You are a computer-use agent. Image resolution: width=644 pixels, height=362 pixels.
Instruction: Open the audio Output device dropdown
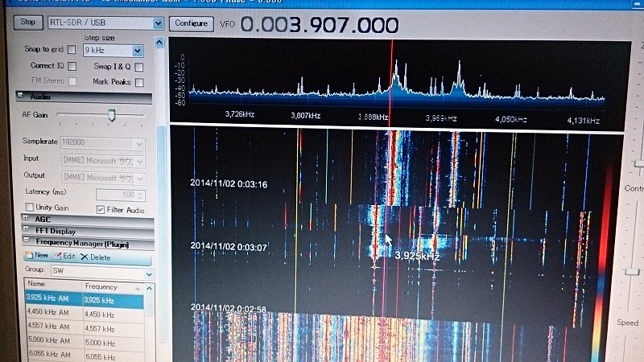pos(103,178)
